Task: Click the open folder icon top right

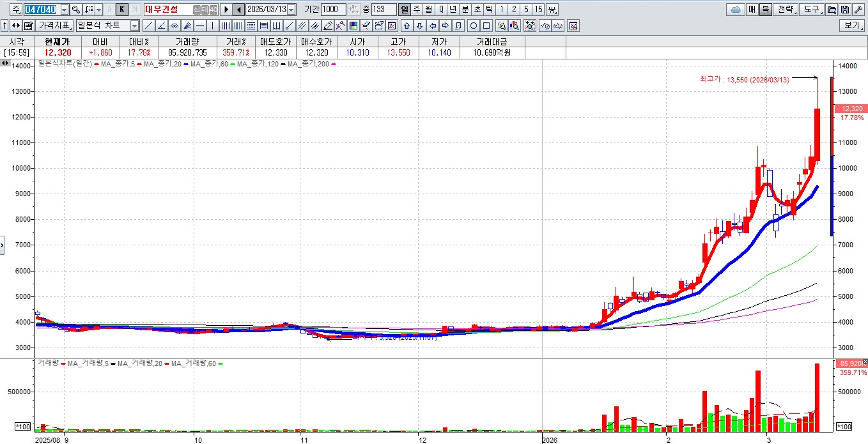Action: coord(832,10)
